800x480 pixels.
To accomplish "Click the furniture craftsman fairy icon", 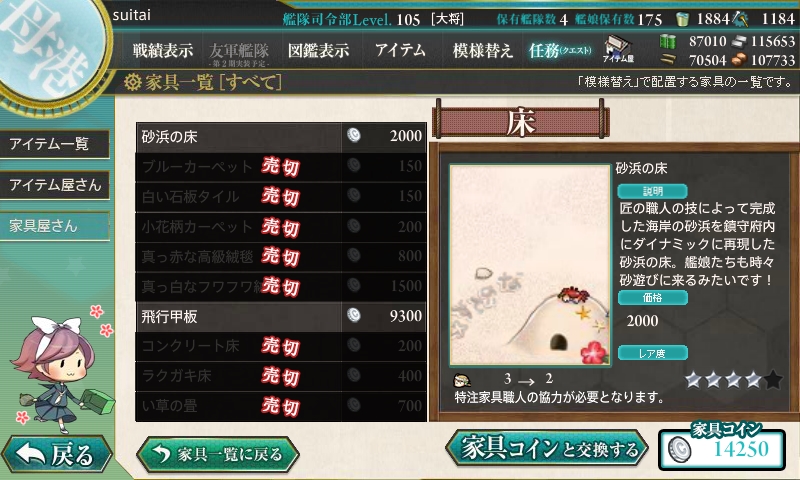I will tap(462, 380).
